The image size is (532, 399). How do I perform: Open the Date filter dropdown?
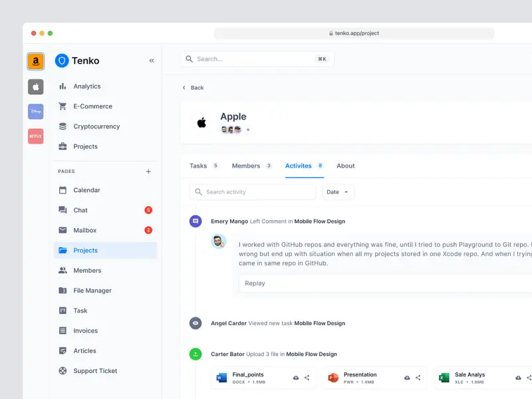coord(338,192)
